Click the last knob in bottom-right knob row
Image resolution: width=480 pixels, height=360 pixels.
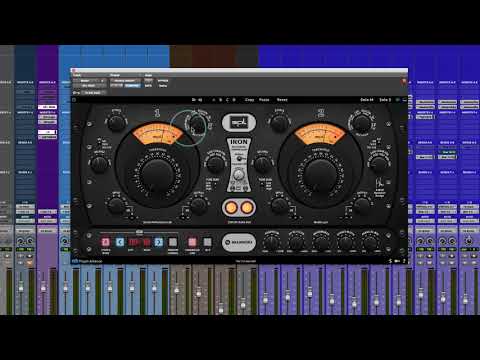[x=370, y=242]
